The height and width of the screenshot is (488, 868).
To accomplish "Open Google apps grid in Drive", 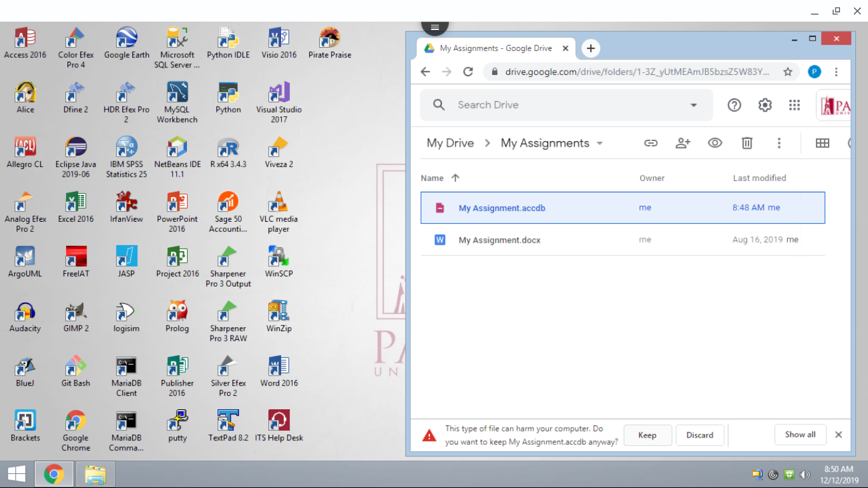I will pyautogui.click(x=794, y=105).
